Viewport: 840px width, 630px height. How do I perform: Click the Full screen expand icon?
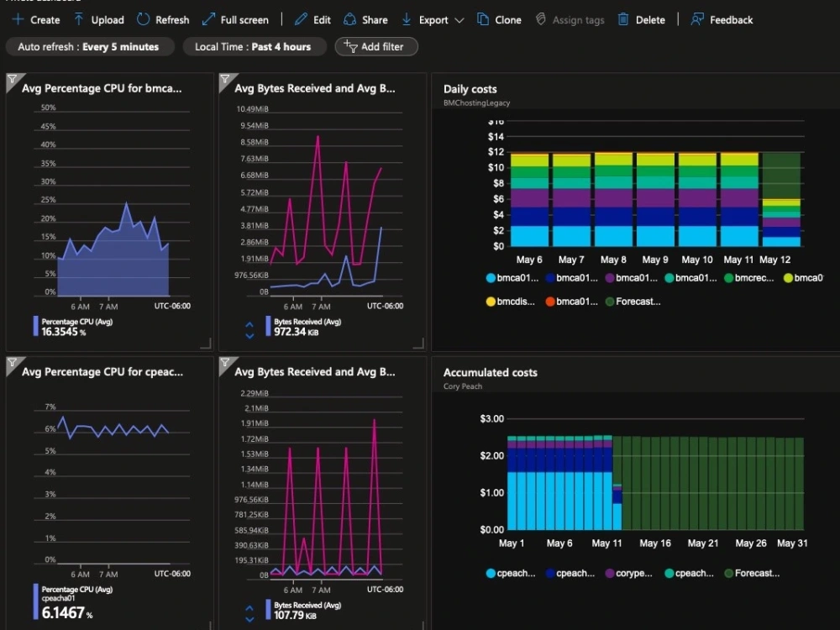[208, 19]
